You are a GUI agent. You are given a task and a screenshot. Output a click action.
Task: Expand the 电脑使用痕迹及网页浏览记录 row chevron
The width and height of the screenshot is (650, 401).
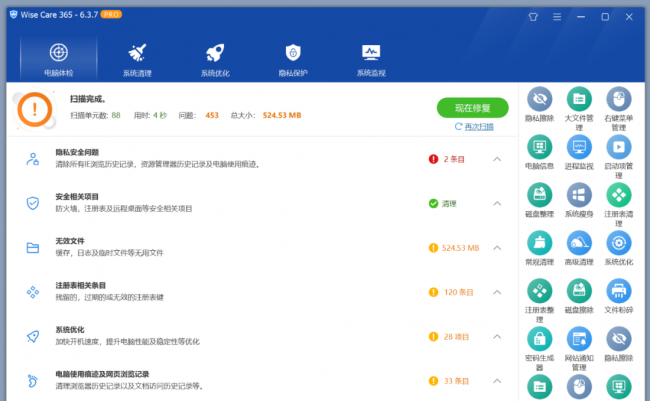click(x=497, y=381)
